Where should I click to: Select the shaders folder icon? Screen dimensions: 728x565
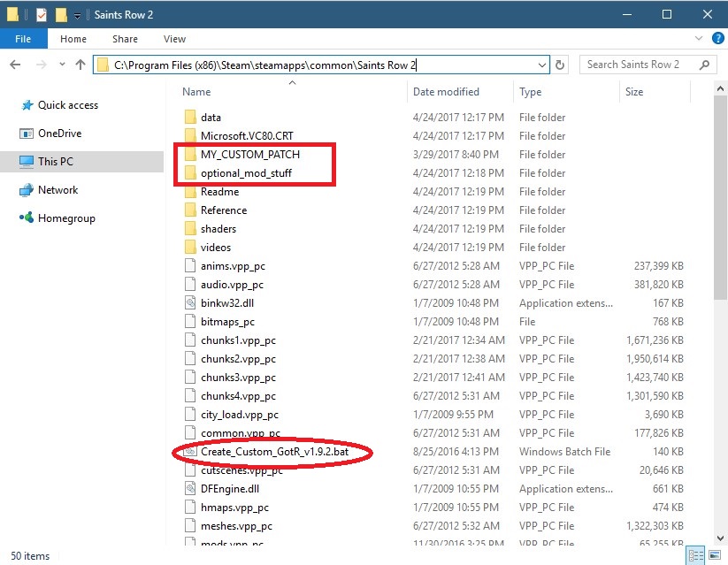(190, 228)
